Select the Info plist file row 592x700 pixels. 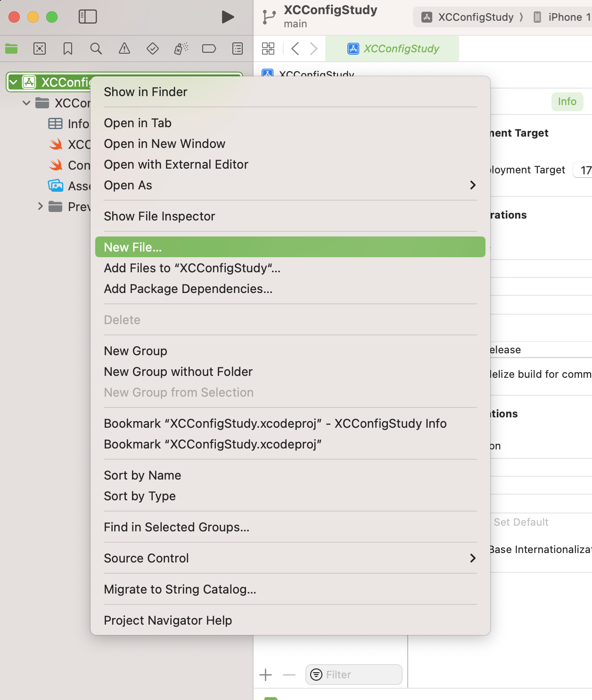pos(69,123)
